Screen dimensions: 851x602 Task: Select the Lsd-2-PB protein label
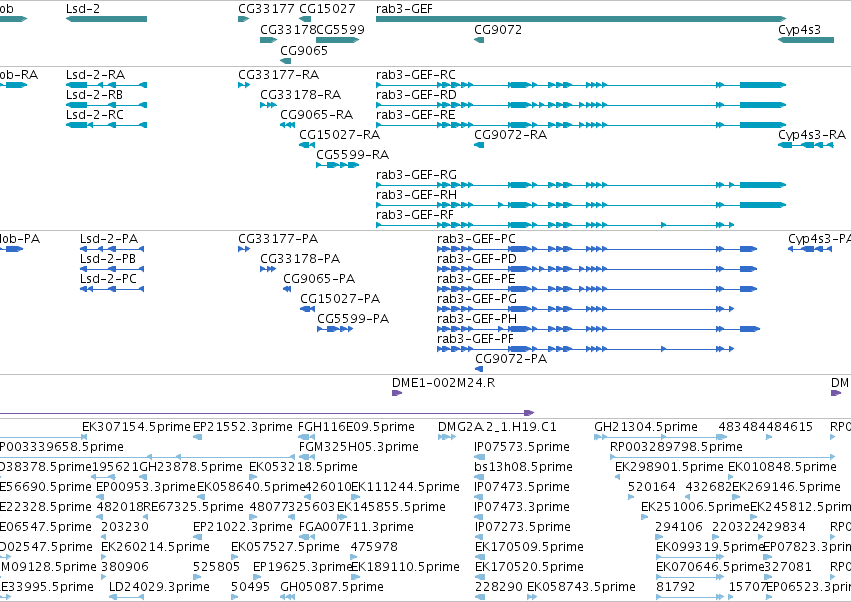coord(107,258)
